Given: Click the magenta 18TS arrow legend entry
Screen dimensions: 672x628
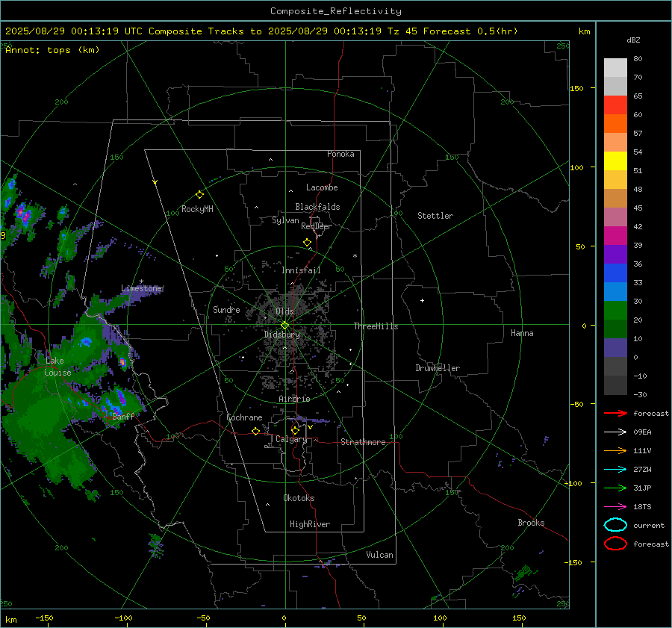Looking at the screenshot, I should (615, 507).
